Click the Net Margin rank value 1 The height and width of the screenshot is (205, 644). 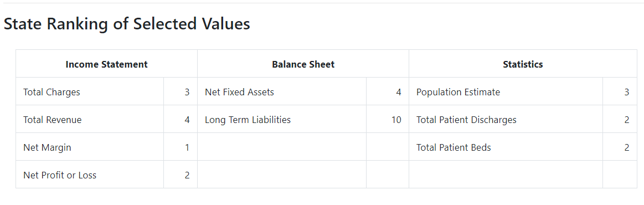[187, 147]
